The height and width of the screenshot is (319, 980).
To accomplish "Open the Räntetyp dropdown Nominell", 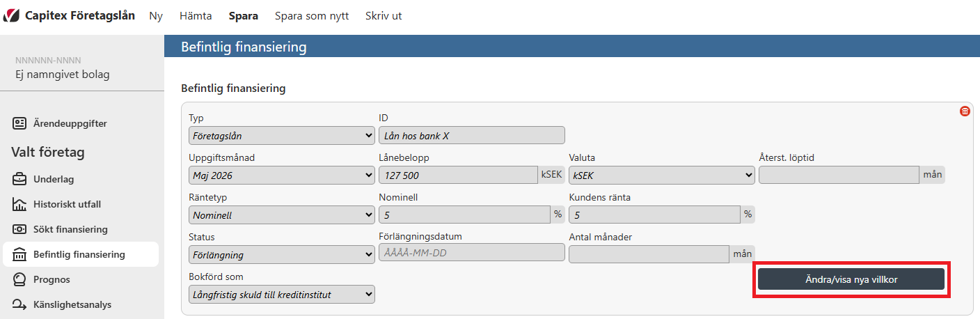I will [282, 215].
